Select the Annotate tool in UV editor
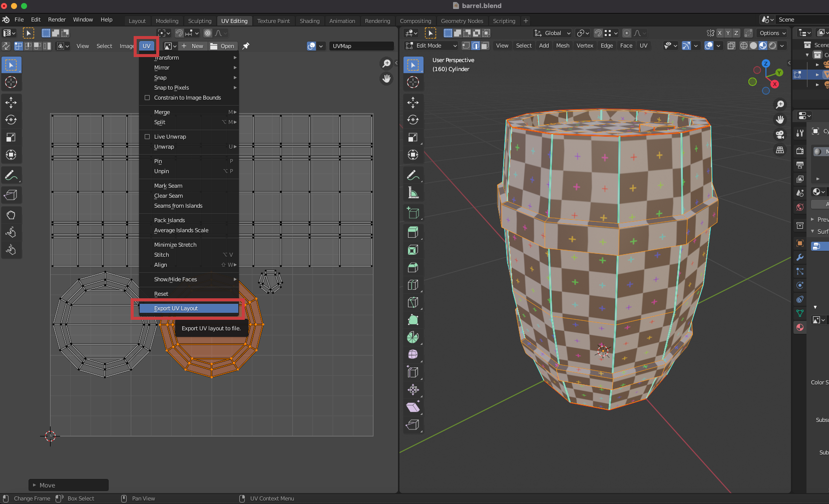829x504 pixels. point(11,176)
